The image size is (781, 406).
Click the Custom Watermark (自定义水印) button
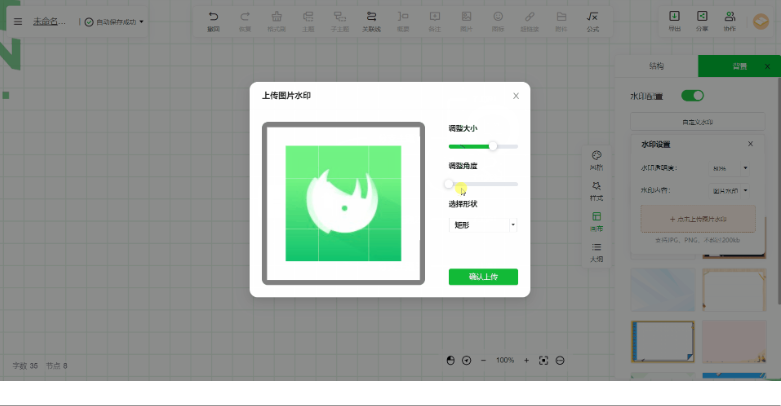pyautogui.click(x=697, y=122)
